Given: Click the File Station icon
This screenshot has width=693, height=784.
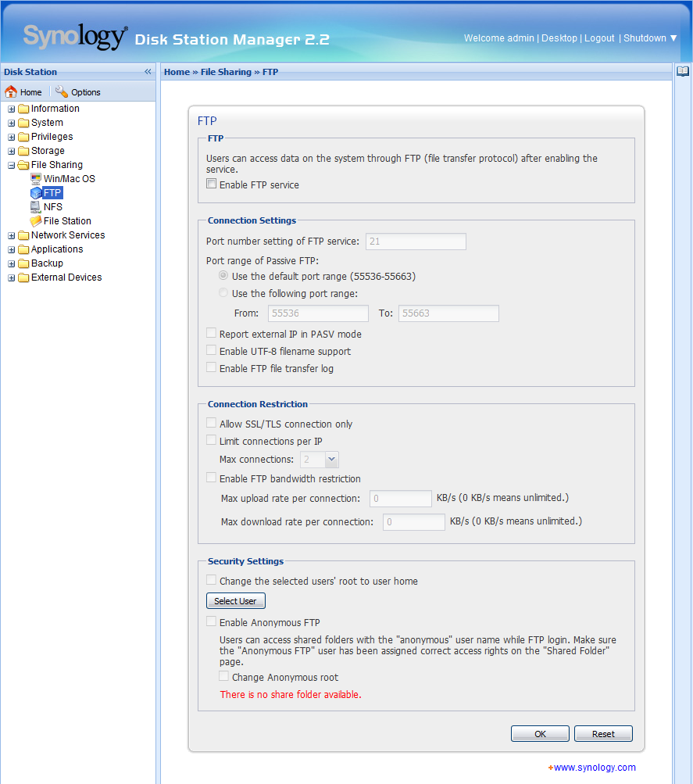Looking at the screenshot, I should pos(36,220).
